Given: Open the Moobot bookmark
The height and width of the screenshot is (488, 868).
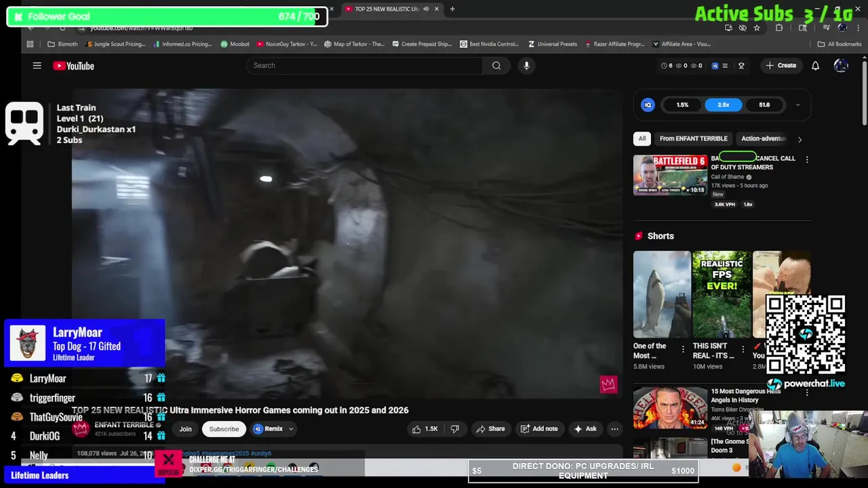Looking at the screenshot, I should pyautogui.click(x=235, y=44).
